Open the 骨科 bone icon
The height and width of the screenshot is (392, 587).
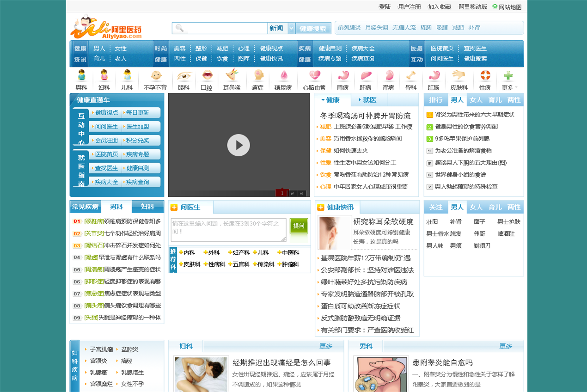tap(411, 75)
